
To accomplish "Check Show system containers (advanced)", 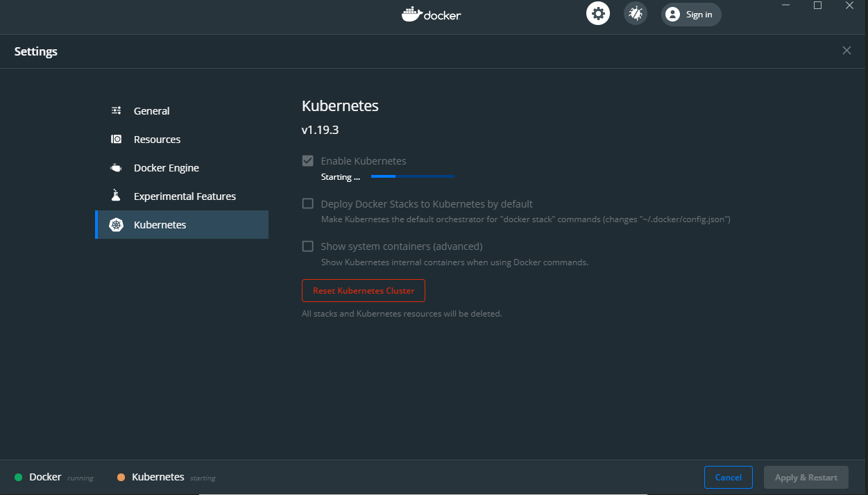I will (307, 246).
